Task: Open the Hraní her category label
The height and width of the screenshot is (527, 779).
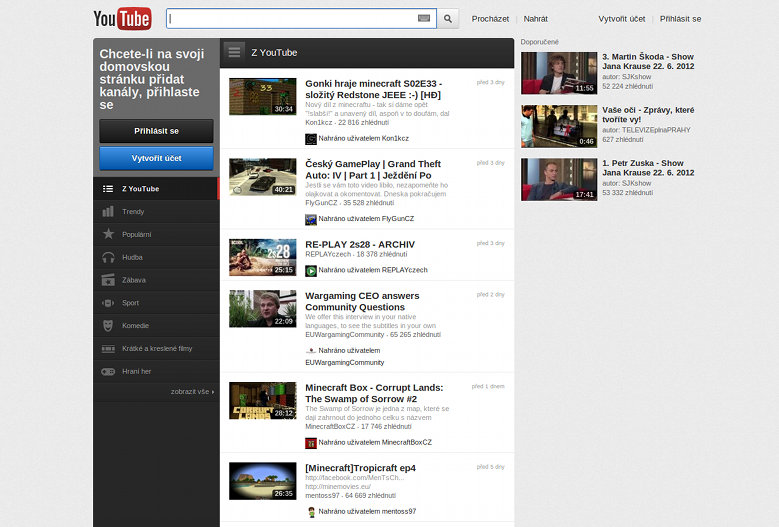Action: [136, 371]
